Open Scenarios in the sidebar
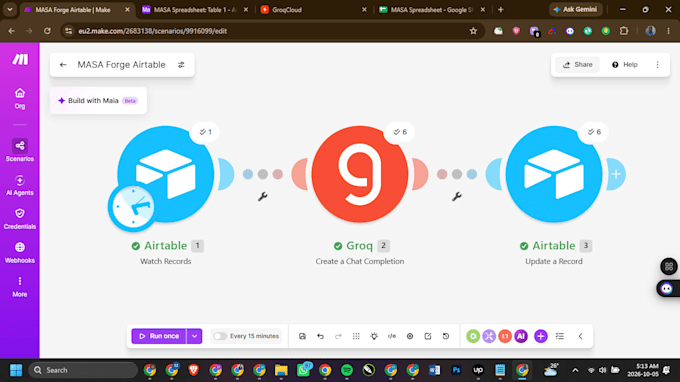 pyautogui.click(x=20, y=150)
